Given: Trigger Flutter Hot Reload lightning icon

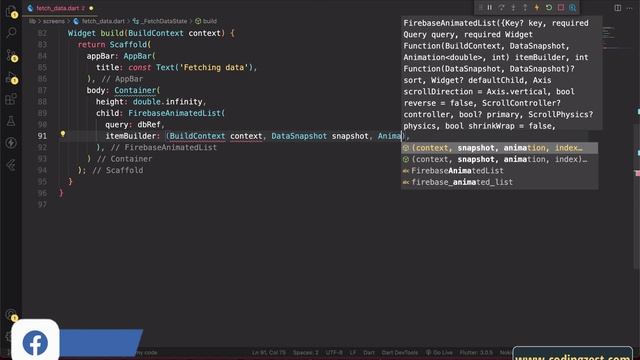Looking at the screenshot, I should [x=537, y=8].
